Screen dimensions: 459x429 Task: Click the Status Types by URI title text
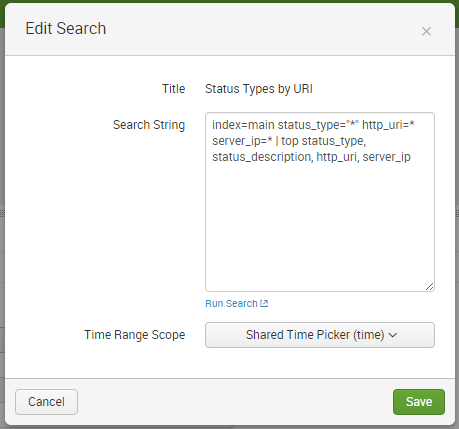[259, 89]
